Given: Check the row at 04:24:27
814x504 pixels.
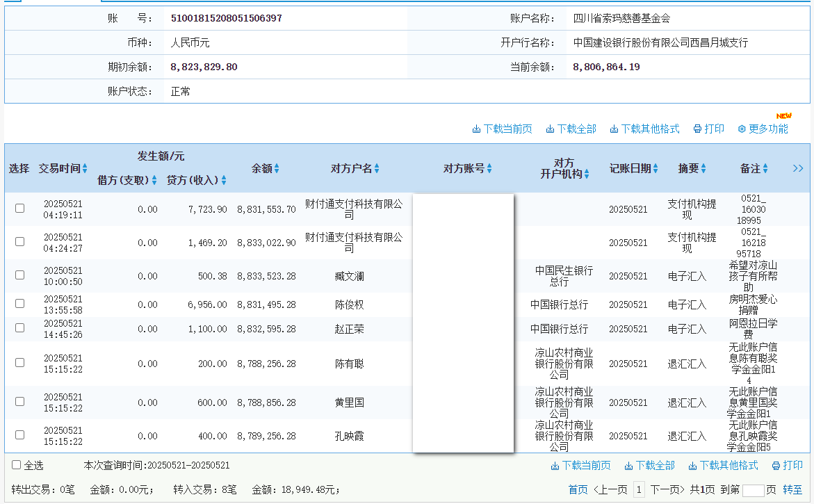Looking at the screenshot, I should (x=19, y=241).
